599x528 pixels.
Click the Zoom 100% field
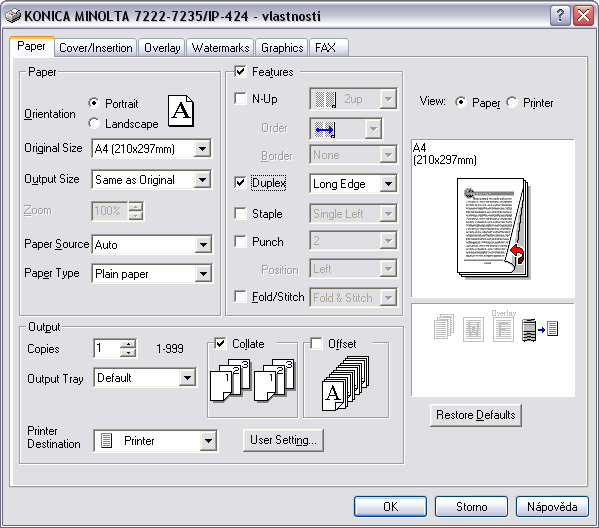click(110, 211)
